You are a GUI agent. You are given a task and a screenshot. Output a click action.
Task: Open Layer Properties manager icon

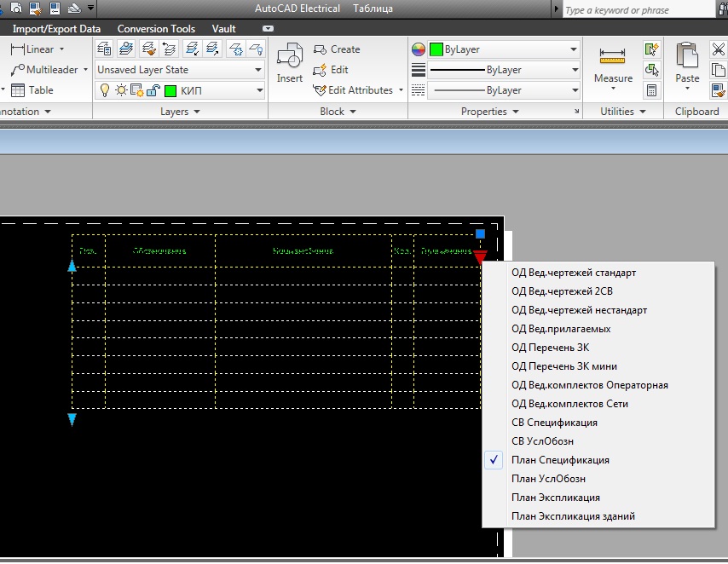[105, 49]
